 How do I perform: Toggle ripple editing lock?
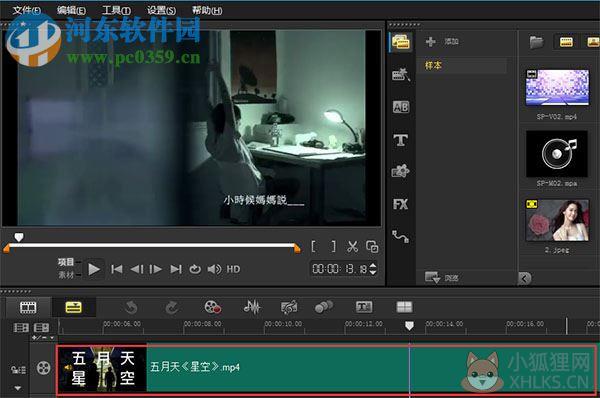pyautogui.click(x=18, y=370)
